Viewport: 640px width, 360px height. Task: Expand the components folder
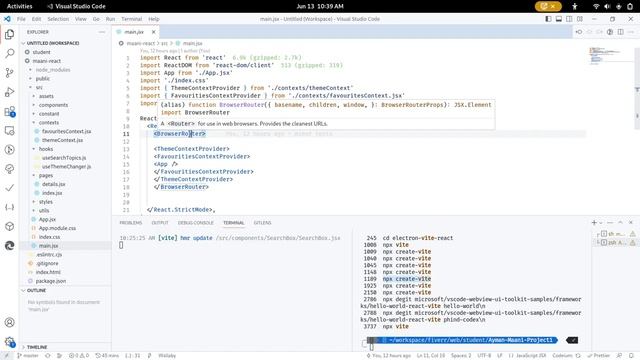coord(53,105)
